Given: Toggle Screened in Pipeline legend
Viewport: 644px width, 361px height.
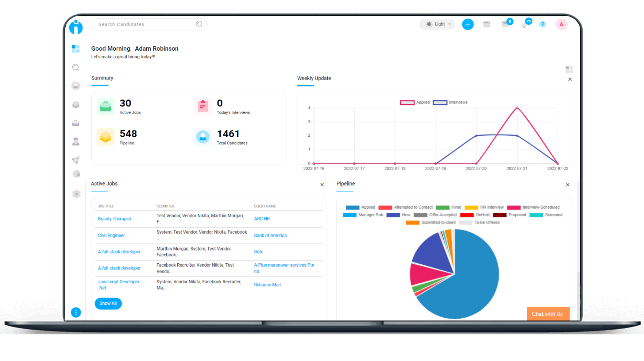Looking at the screenshot, I should pos(546,215).
